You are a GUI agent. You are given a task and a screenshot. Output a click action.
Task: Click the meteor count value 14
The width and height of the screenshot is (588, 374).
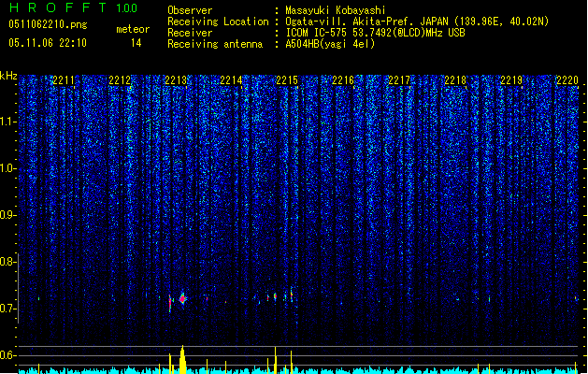click(x=136, y=43)
